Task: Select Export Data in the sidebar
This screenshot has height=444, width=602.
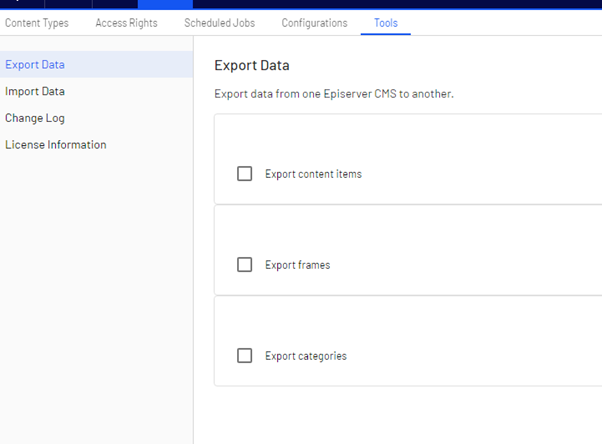Action: coord(35,65)
